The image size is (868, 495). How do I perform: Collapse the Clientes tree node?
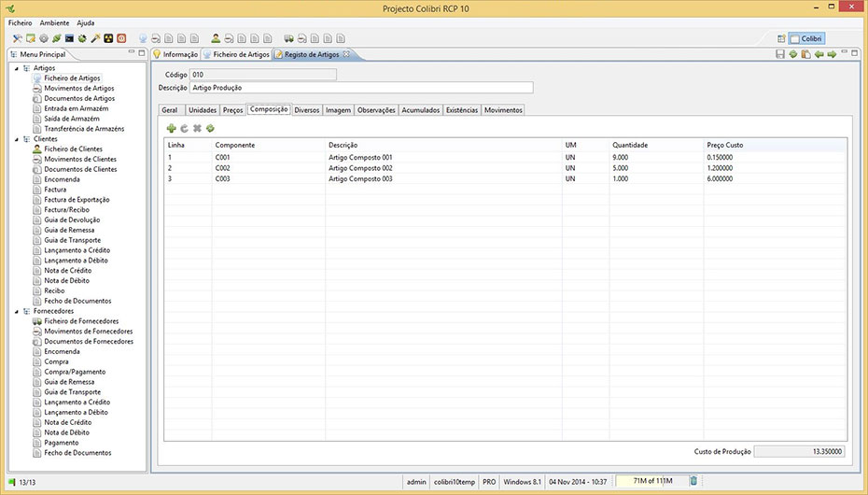pos(16,139)
